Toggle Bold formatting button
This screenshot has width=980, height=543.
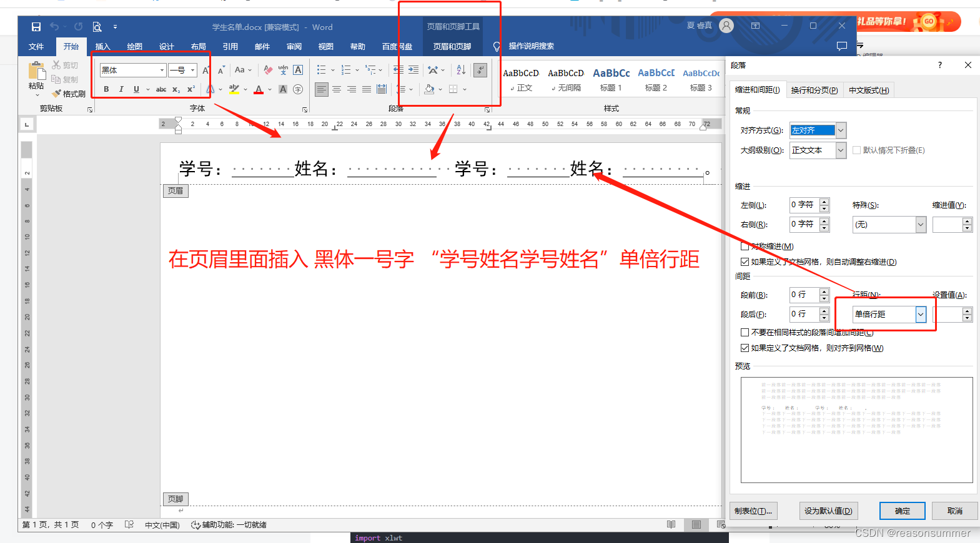(106, 89)
